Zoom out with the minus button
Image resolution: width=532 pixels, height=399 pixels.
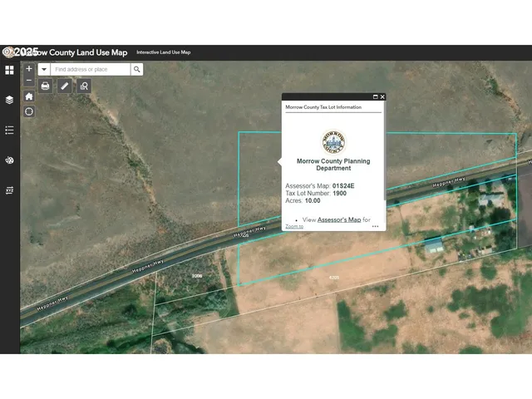[x=29, y=81]
